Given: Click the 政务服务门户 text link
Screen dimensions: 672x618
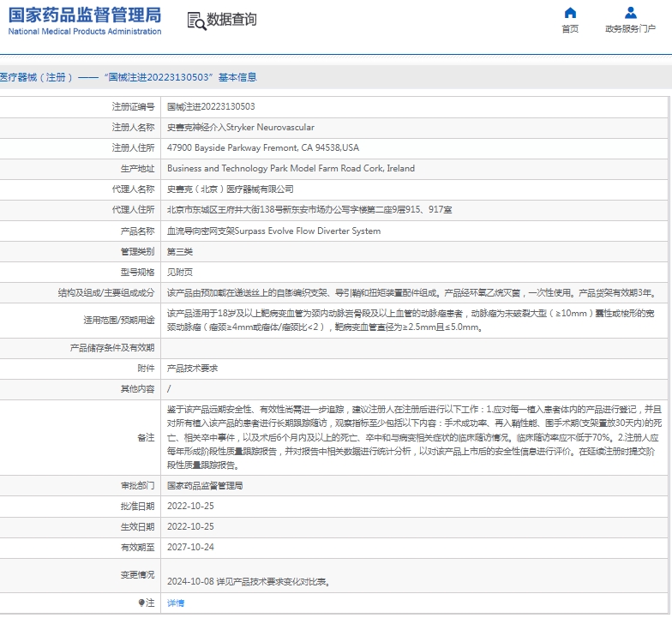Looking at the screenshot, I should tap(631, 29).
